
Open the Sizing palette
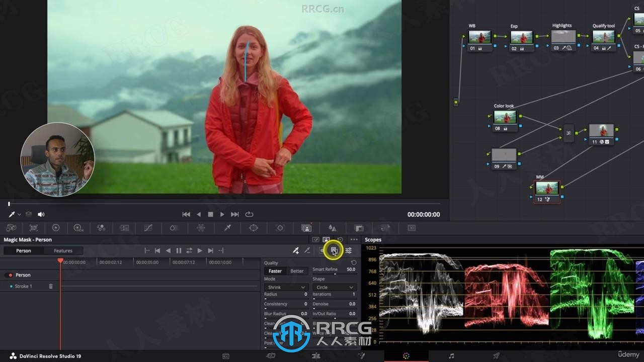(x=385, y=228)
